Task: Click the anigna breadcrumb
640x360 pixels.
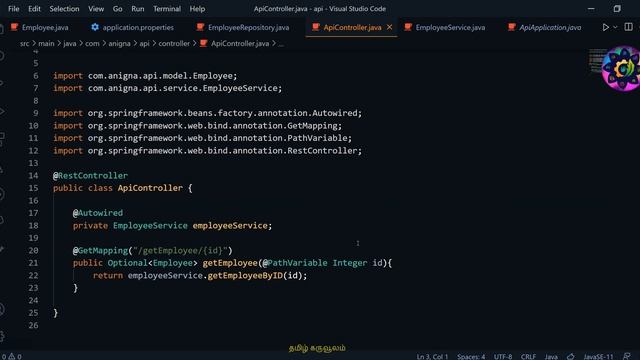Action: point(119,43)
